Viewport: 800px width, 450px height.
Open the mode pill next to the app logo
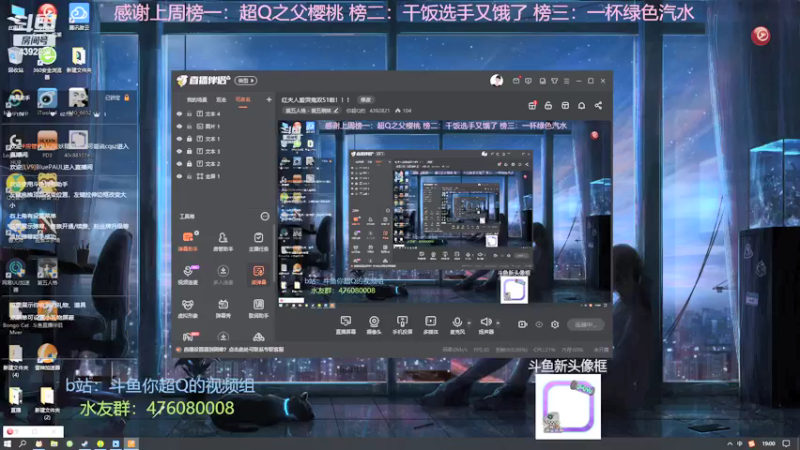(x=246, y=81)
